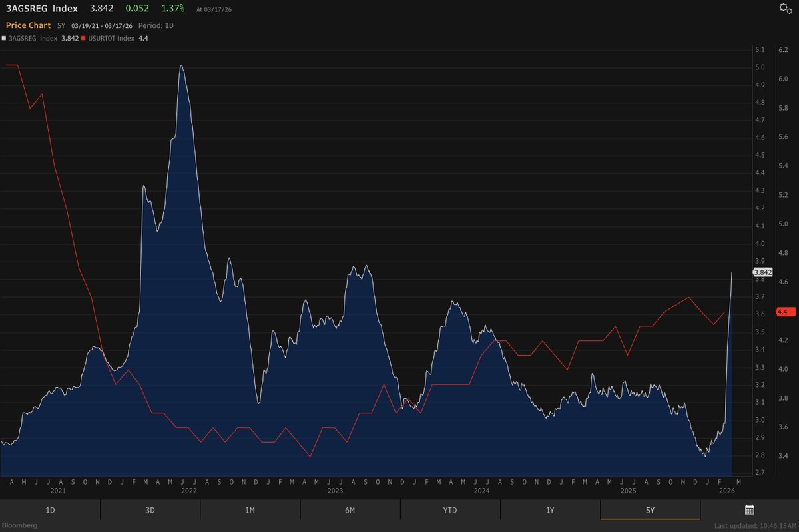Click the Price Chart label
The image size is (799, 532).
coord(27,25)
